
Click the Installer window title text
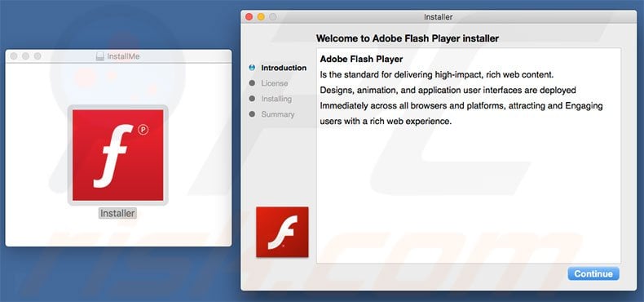(x=439, y=17)
